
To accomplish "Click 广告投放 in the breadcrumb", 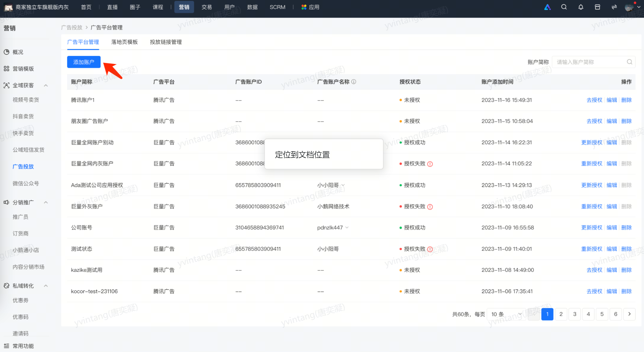I will [71, 27].
